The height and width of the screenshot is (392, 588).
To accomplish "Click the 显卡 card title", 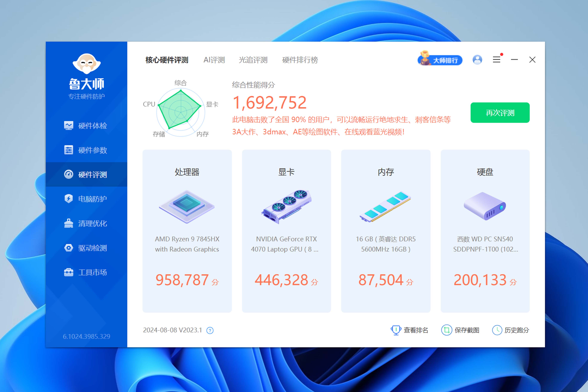I will [x=287, y=172].
